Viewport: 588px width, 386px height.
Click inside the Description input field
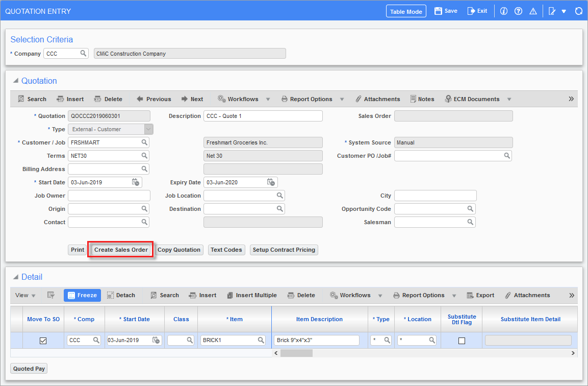pos(263,116)
